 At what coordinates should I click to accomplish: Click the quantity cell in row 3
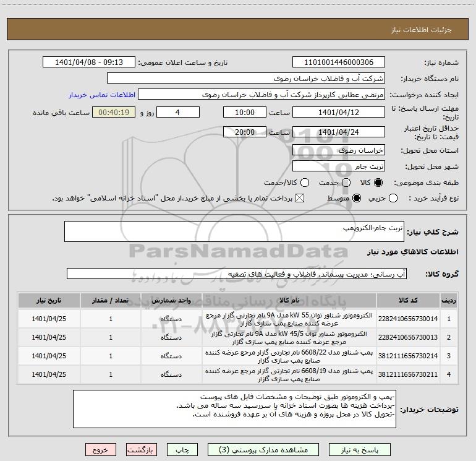click(111, 356)
